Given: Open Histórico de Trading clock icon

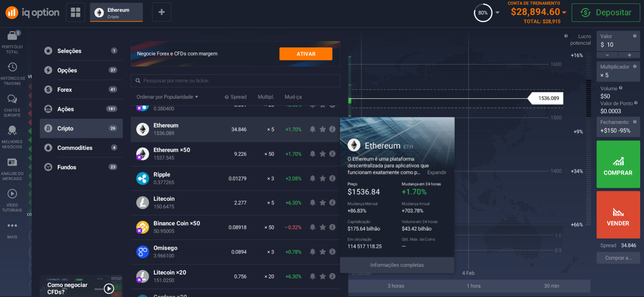Looking at the screenshot, I should (12, 67).
